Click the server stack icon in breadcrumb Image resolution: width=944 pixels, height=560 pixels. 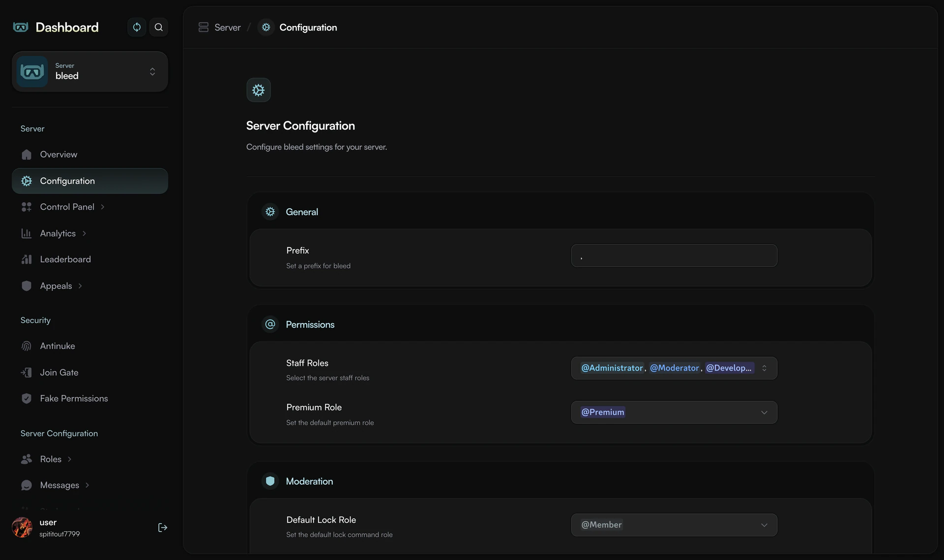click(x=204, y=28)
